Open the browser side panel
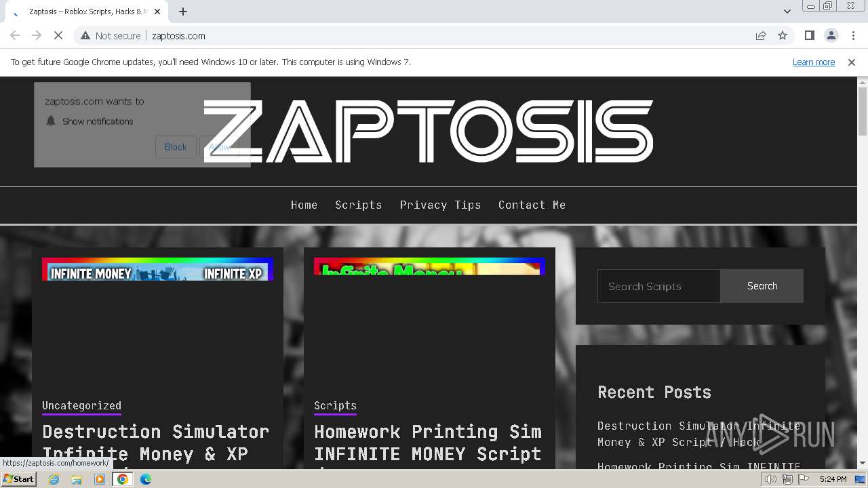The width and height of the screenshot is (868, 488). [810, 36]
